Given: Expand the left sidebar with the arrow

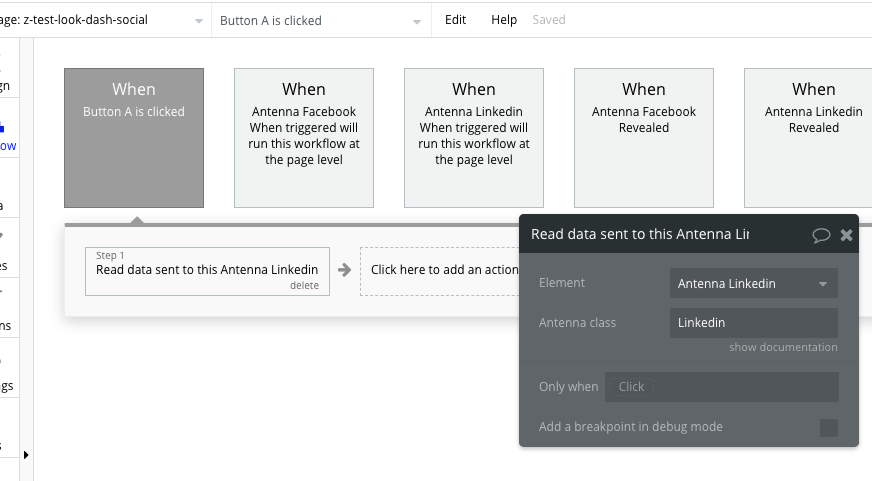Looking at the screenshot, I should (x=26, y=455).
